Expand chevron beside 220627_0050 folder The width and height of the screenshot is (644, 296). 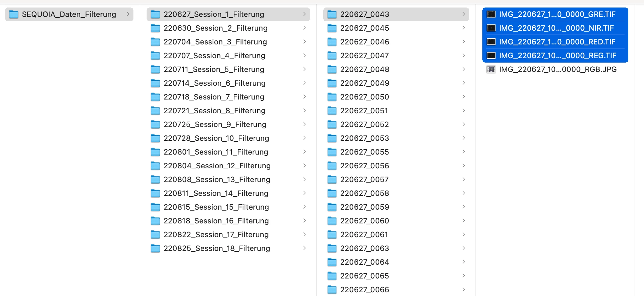tap(464, 97)
